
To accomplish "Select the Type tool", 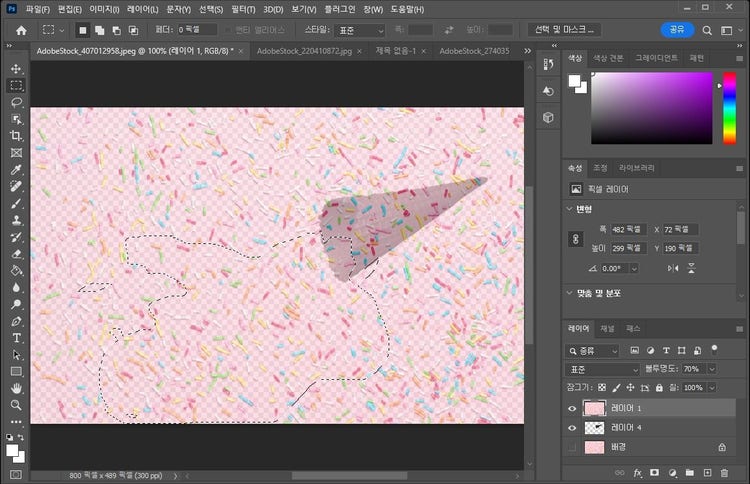I will click(16, 338).
